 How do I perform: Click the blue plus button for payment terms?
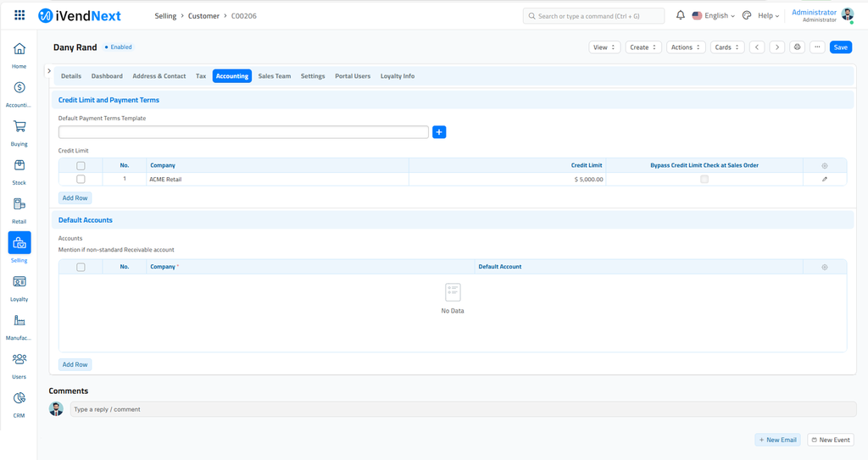[439, 132]
